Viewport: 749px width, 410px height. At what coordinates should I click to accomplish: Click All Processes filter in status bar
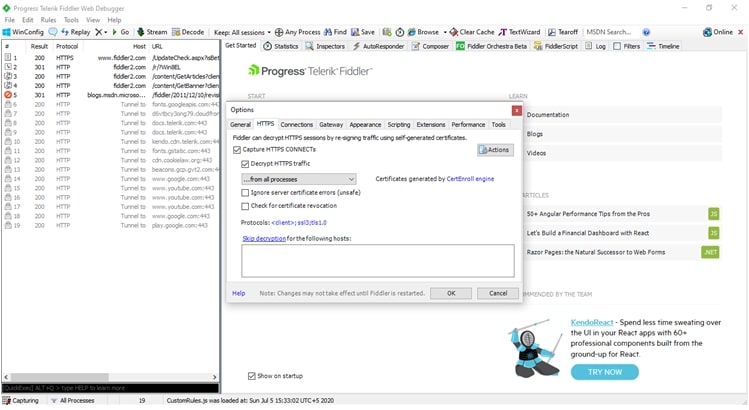tap(73, 401)
